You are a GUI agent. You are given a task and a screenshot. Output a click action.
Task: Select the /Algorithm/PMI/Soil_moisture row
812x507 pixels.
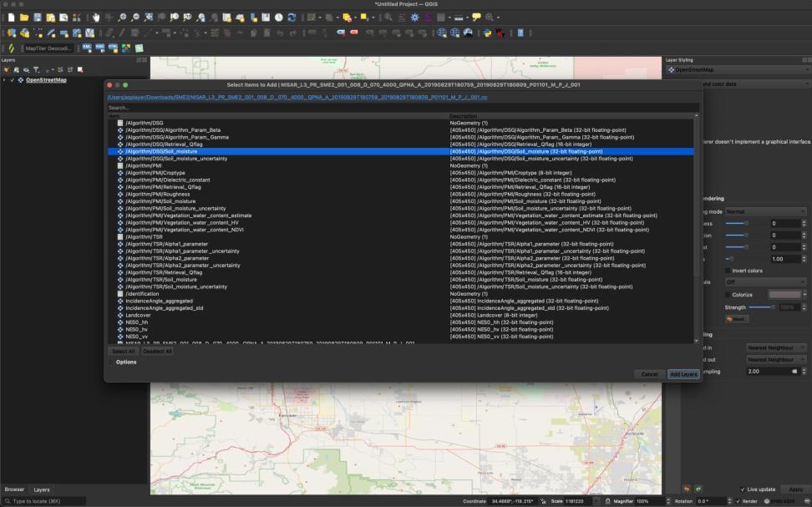(401, 201)
